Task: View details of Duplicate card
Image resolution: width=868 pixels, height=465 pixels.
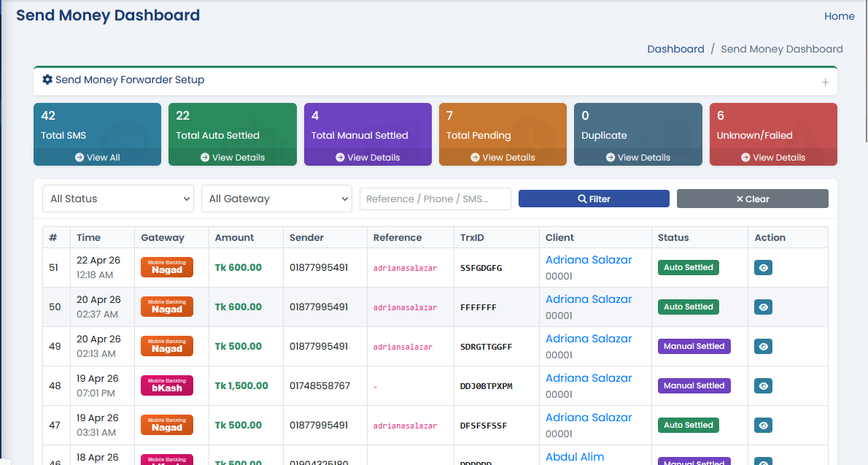Action: pyautogui.click(x=638, y=158)
